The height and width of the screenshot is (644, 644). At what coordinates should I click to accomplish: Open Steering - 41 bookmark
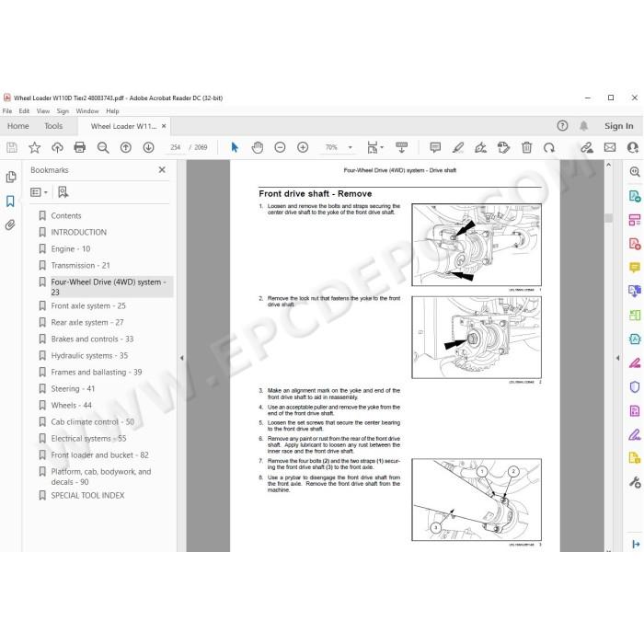[x=73, y=388]
